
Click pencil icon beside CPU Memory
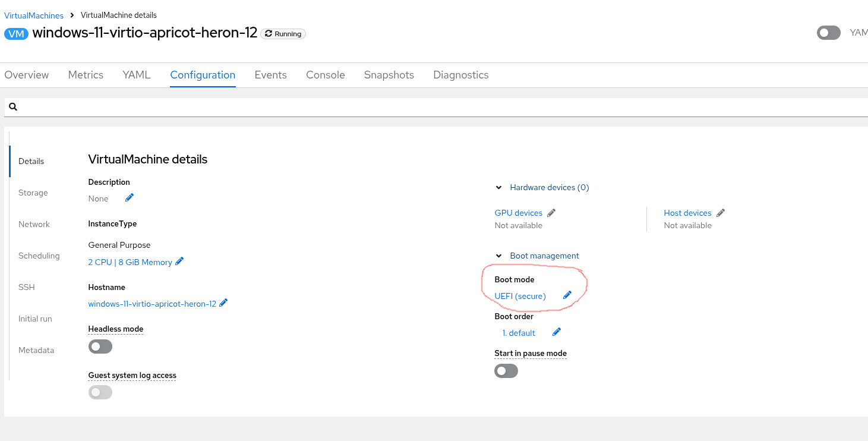(x=179, y=262)
